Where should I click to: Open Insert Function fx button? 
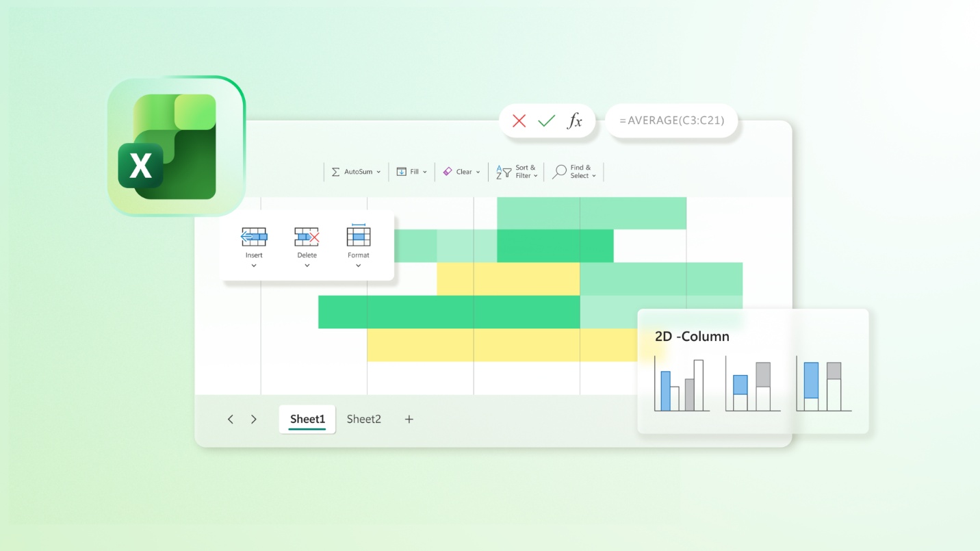(575, 121)
